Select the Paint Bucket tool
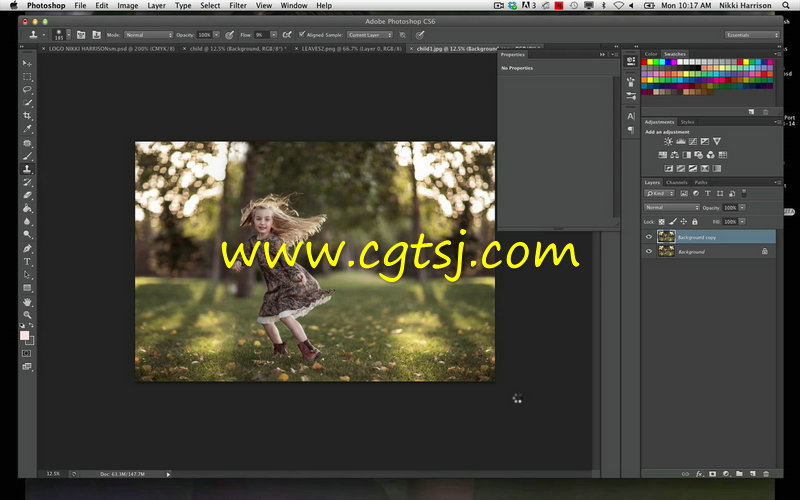The image size is (800, 500). point(27,209)
